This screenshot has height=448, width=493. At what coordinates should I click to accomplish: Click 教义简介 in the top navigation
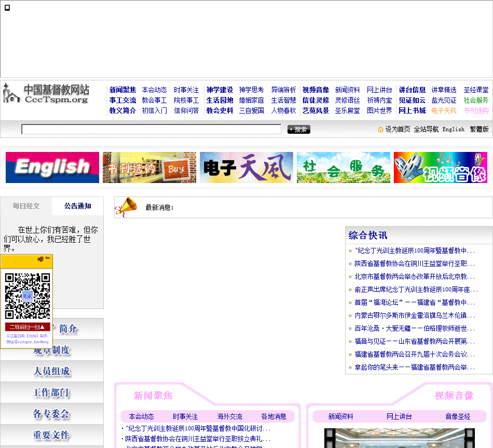click(x=122, y=110)
